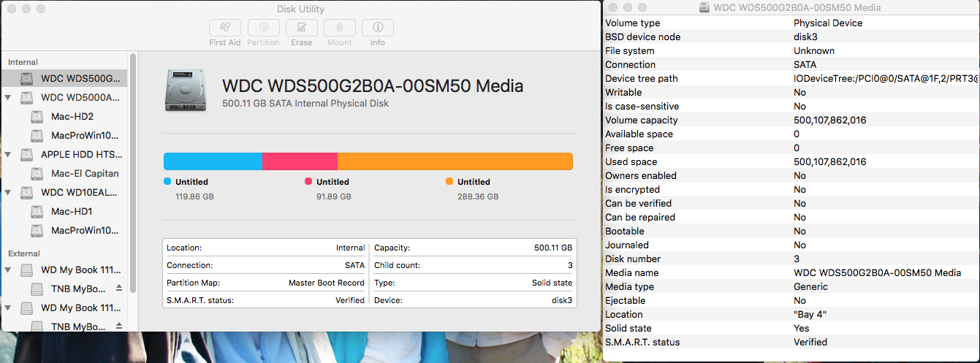The height and width of the screenshot is (363, 980).
Task: Select MacProWin10 under WDC WD10EAL
Action: [64, 231]
